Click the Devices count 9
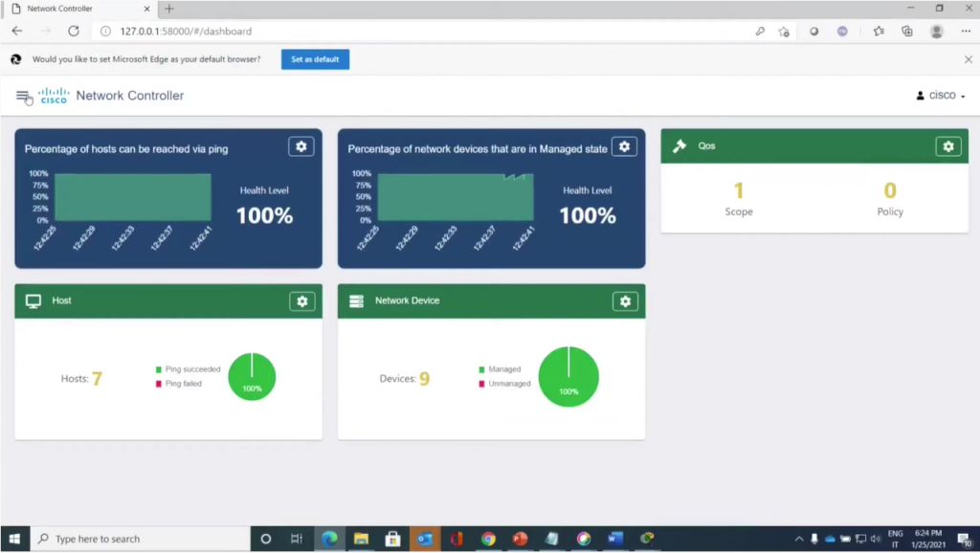Image resolution: width=980 pixels, height=553 pixels. click(424, 379)
